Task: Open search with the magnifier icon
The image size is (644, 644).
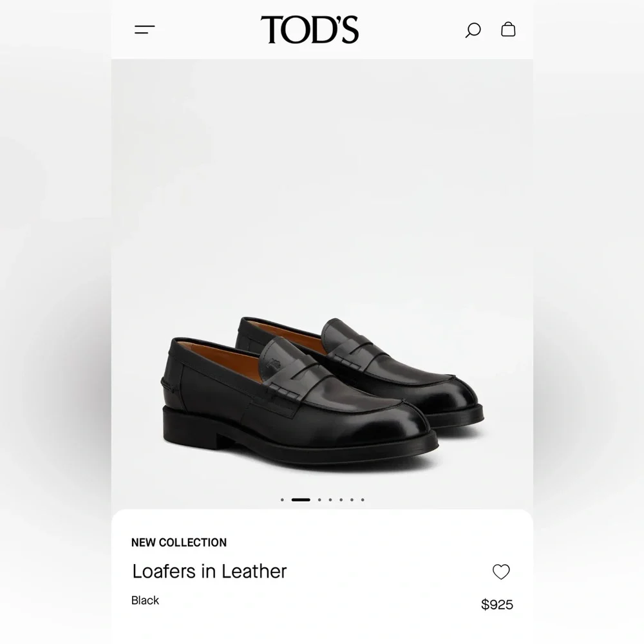Action: click(x=473, y=30)
